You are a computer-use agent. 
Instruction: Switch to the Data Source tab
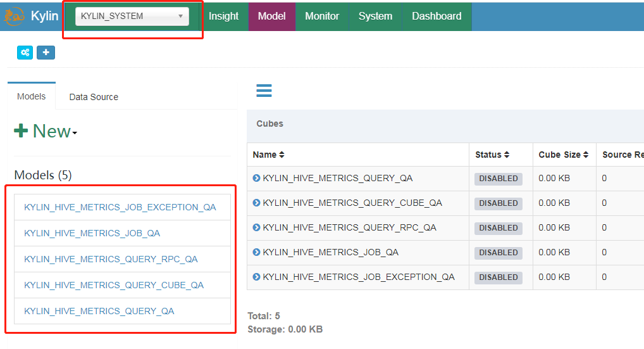point(94,97)
